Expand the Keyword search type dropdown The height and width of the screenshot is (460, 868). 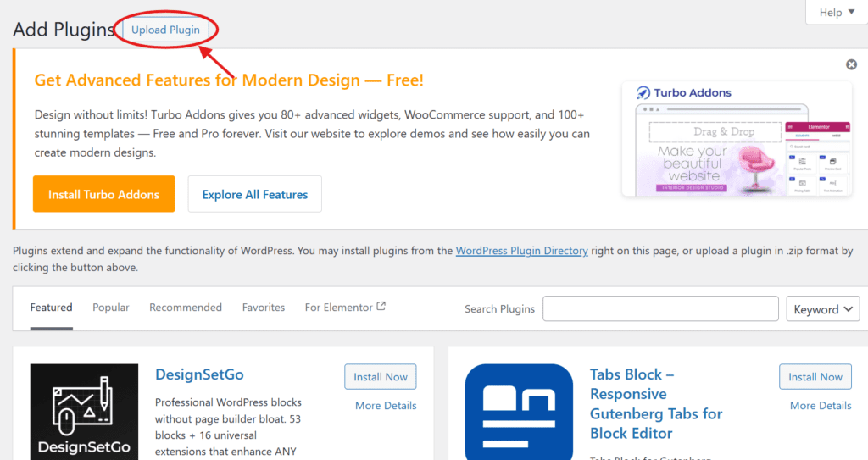pyautogui.click(x=822, y=309)
